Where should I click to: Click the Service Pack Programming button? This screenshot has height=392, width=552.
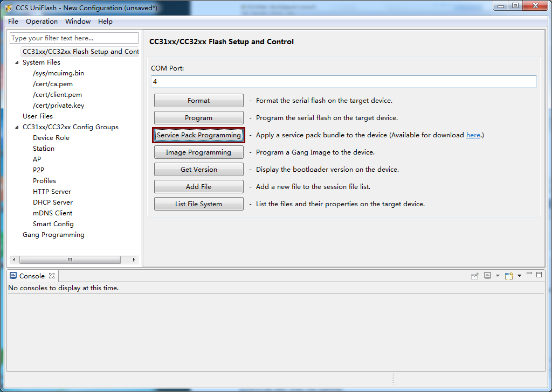198,135
